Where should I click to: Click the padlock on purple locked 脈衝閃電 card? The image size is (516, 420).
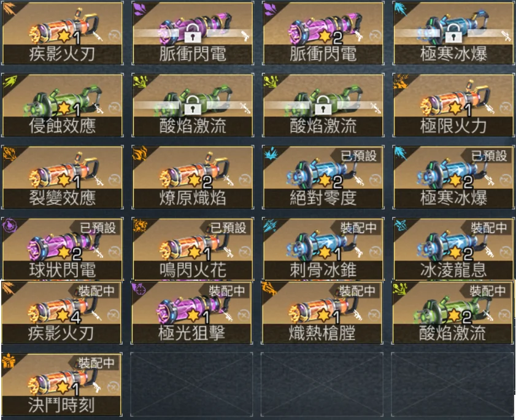(x=193, y=33)
